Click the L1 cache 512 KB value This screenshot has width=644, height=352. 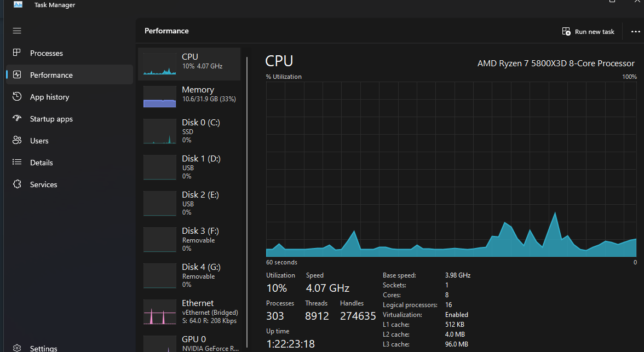click(x=455, y=325)
